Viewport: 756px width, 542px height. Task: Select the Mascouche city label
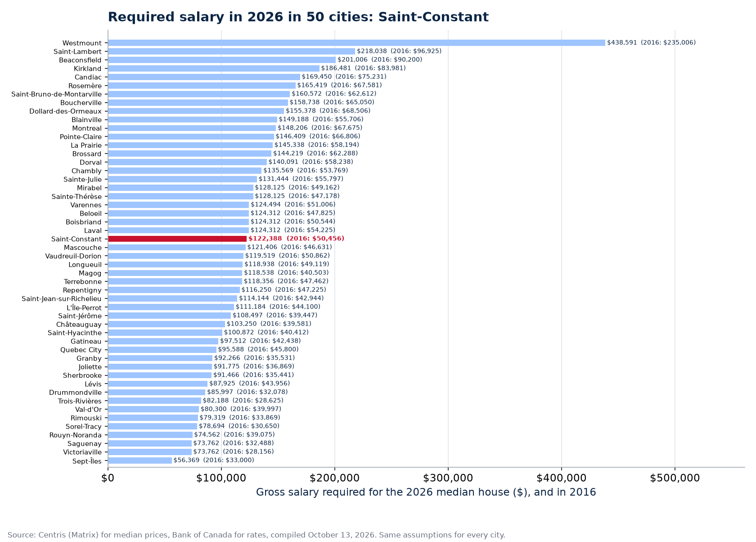[x=83, y=248]
